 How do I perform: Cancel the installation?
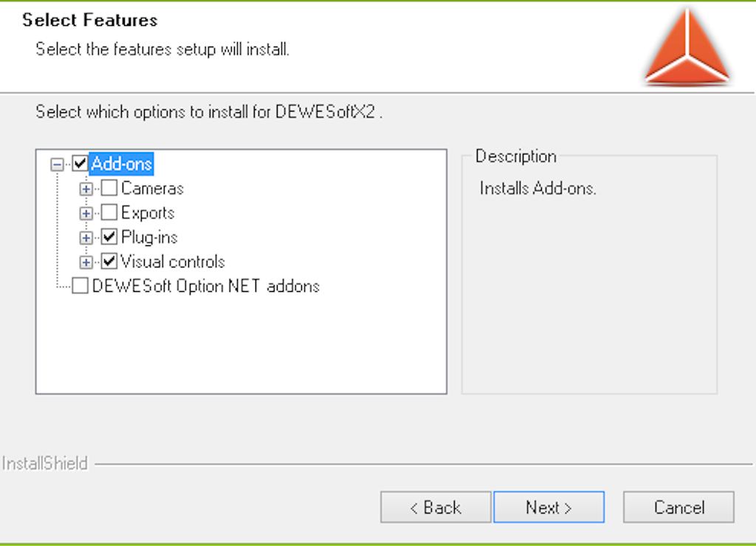coord(678,507)
